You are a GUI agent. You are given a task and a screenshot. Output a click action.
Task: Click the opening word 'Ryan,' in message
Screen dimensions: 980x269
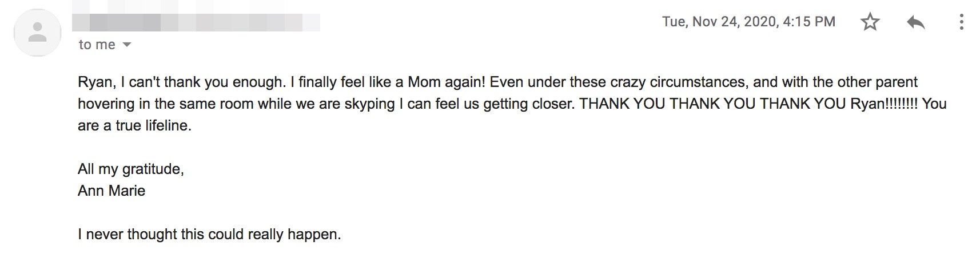coord(97,82)
